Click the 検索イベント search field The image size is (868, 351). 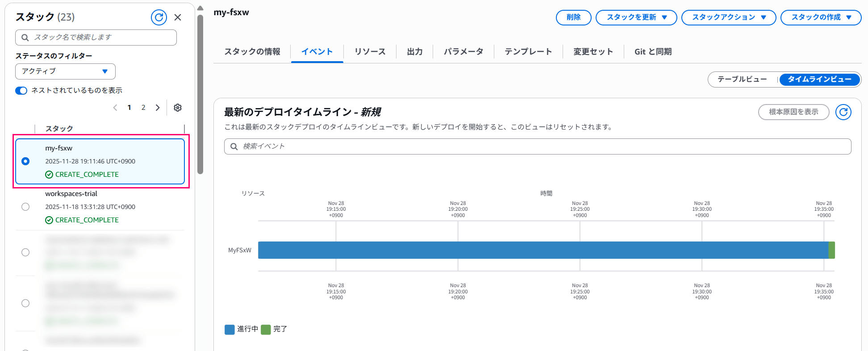538,146
